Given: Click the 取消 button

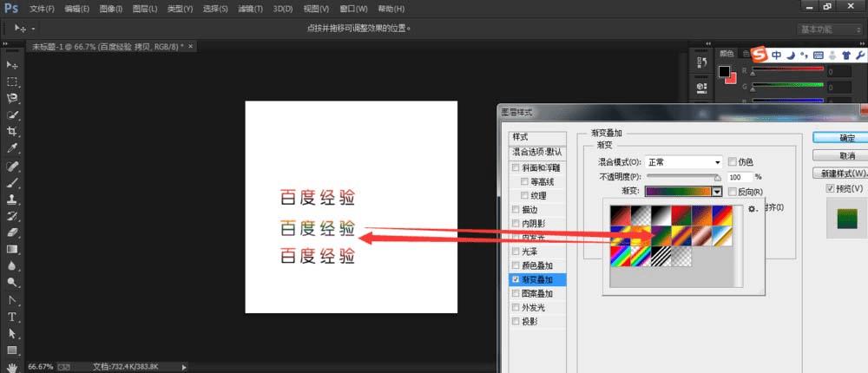Looking at the screenshot, I should click(840, 155).
